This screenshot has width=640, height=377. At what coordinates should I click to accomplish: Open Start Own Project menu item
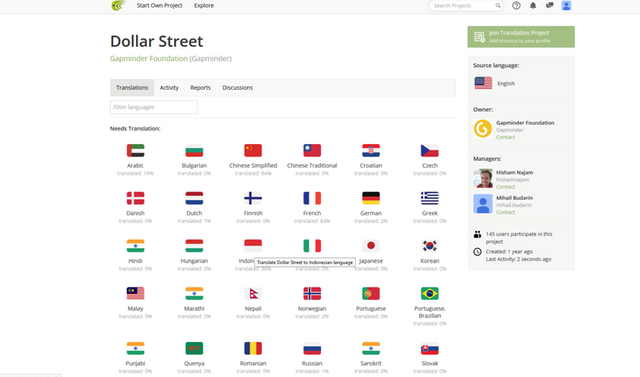tap(160, 6)
